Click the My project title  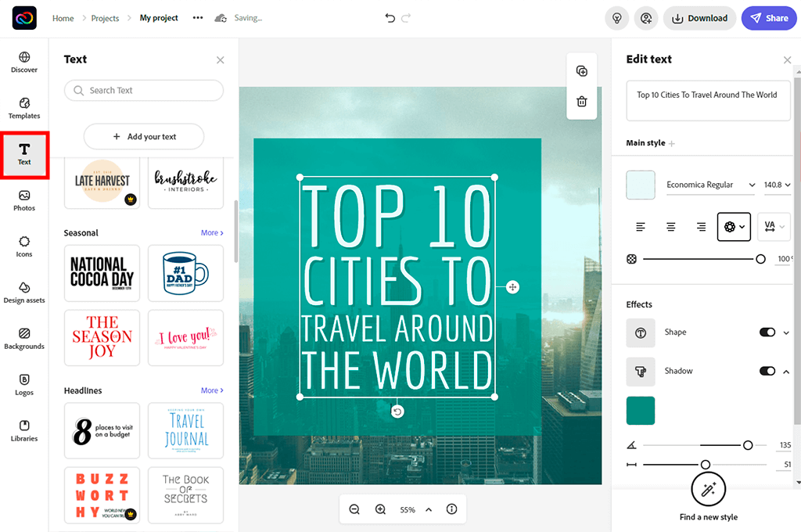point(159,18)
